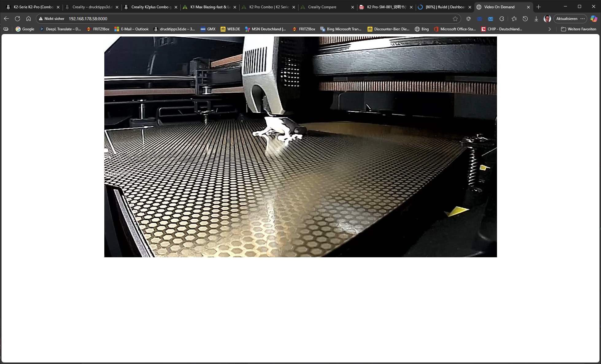Click Nicht sicher security indicator
The width and height of the screenshot is (601, 364).
[52, 19]
